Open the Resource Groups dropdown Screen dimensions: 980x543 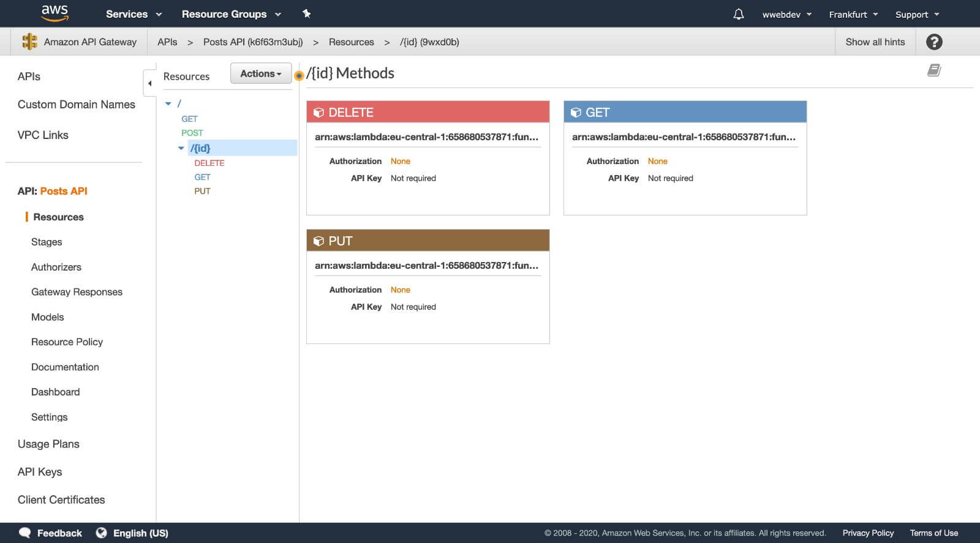[231, 14]
